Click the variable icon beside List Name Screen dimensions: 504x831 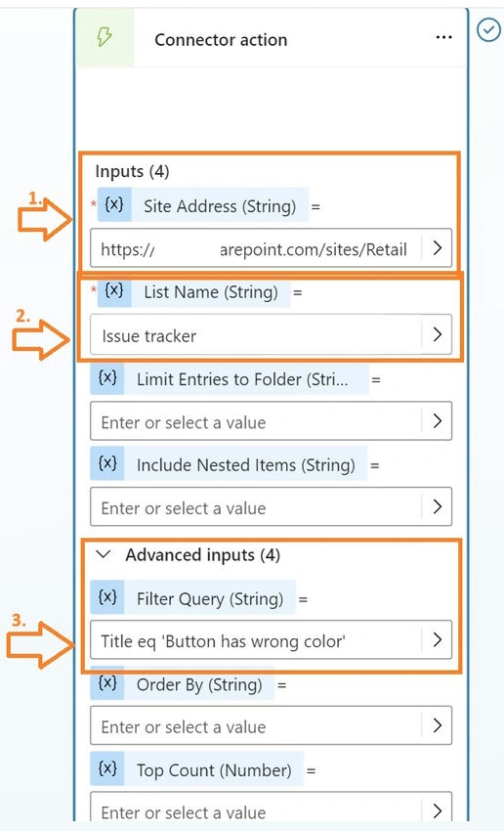point(114,290)
